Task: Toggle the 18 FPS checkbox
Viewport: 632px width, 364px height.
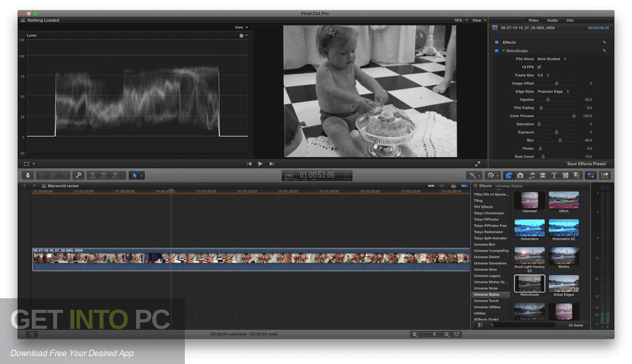Action: point(539,67)
